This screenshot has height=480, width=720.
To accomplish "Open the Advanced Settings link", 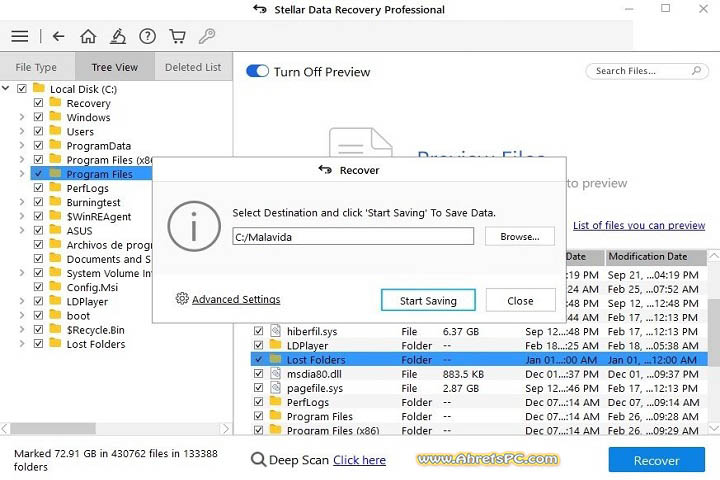I will coord(236,299).
